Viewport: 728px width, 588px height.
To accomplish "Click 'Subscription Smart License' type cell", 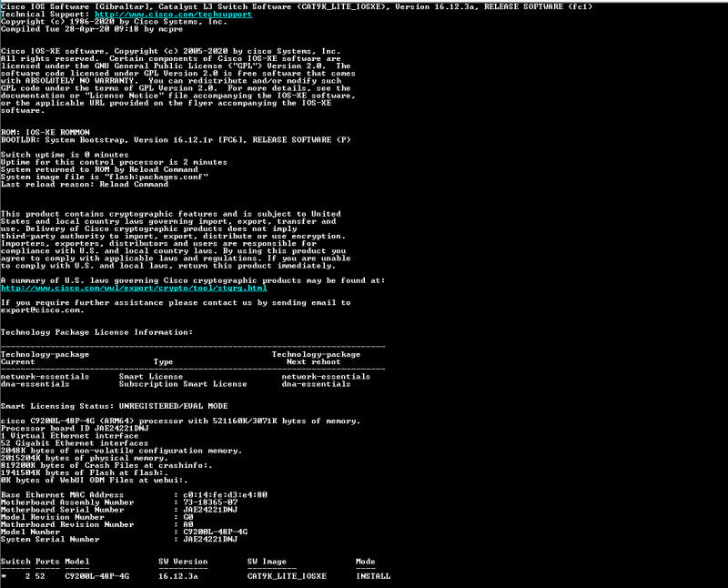I will click(x=183, y=384).
